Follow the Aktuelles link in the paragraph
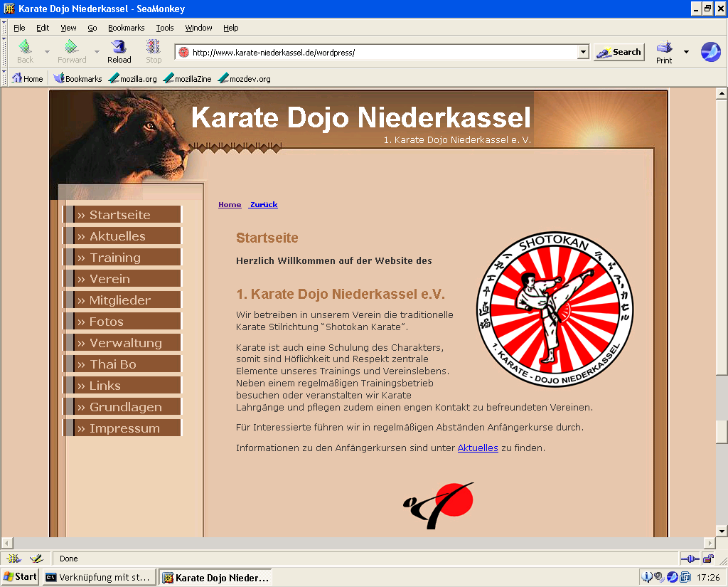The width and height of the screenshot is (728, 587). [477, 448]
